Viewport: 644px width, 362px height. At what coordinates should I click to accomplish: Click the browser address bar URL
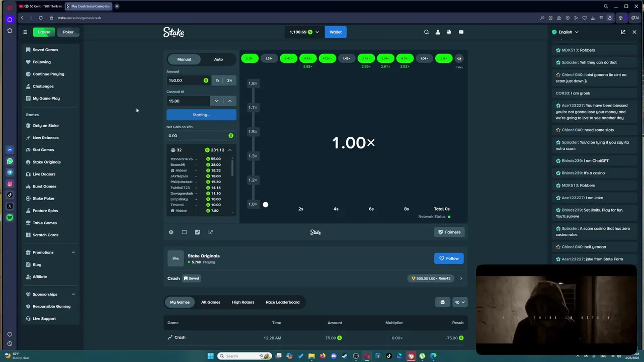click(79, 18)
